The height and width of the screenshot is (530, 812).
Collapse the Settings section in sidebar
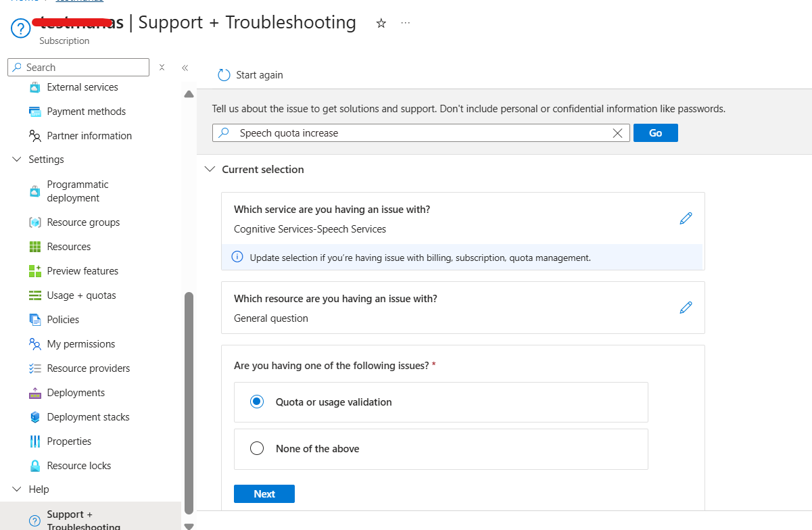pos(17,160)
